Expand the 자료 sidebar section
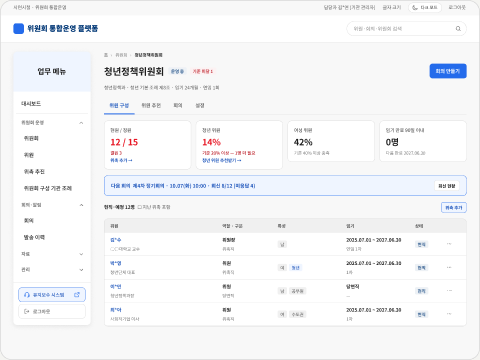 pos(52,254)
